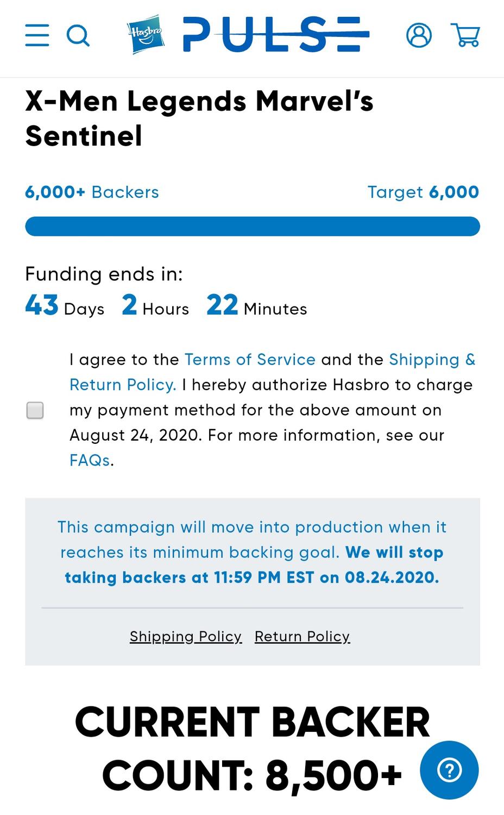Click the Hasbro logo badge
This screenshot has width=504, height=815.
[145, 34]
